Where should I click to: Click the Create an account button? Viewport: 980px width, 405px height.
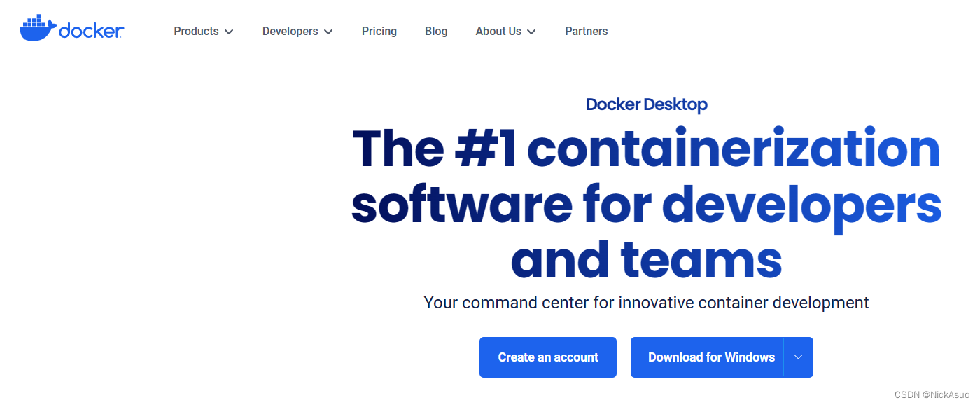click(548, 357)
